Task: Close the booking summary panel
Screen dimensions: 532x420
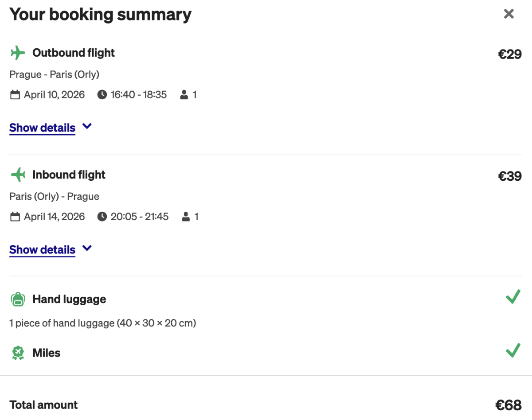Action: (509, 14)
